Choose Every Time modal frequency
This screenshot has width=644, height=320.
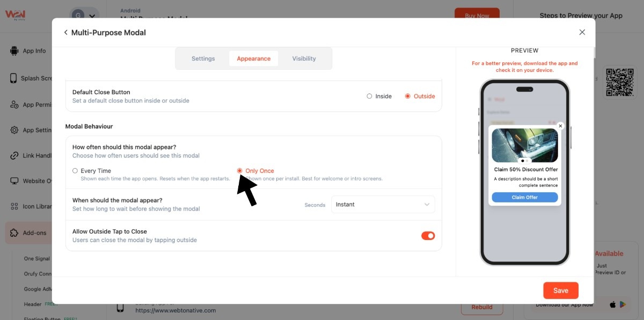coord(75,171)
